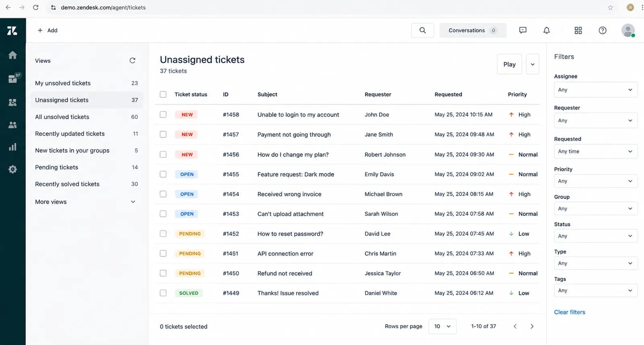The height and width of the screenshot is (345, 644).
Task: Select Pending tickets view
Action: (87, 167)
